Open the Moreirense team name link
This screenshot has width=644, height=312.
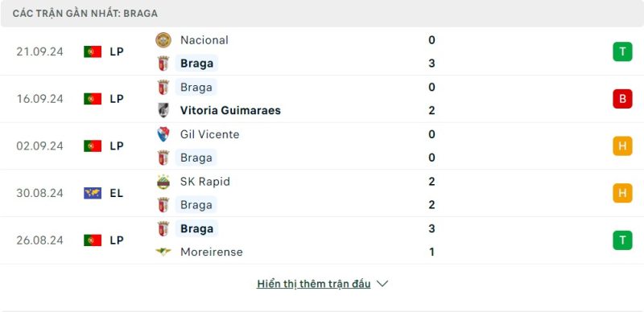pos(212,252)
